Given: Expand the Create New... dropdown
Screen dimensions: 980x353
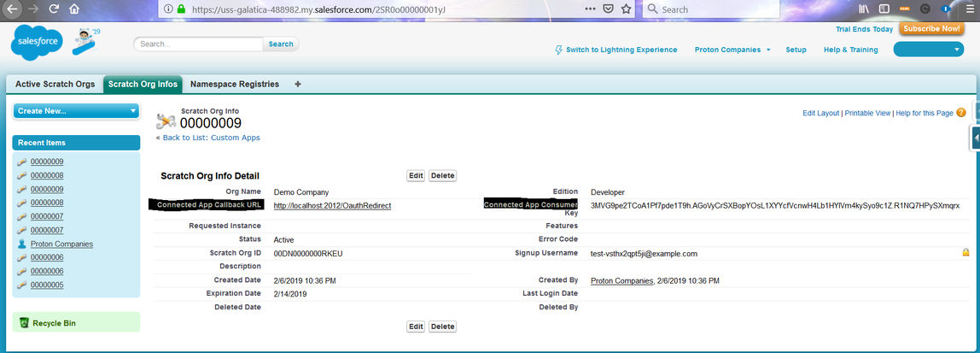Looking at the screenshot, I should pos(76,111).
